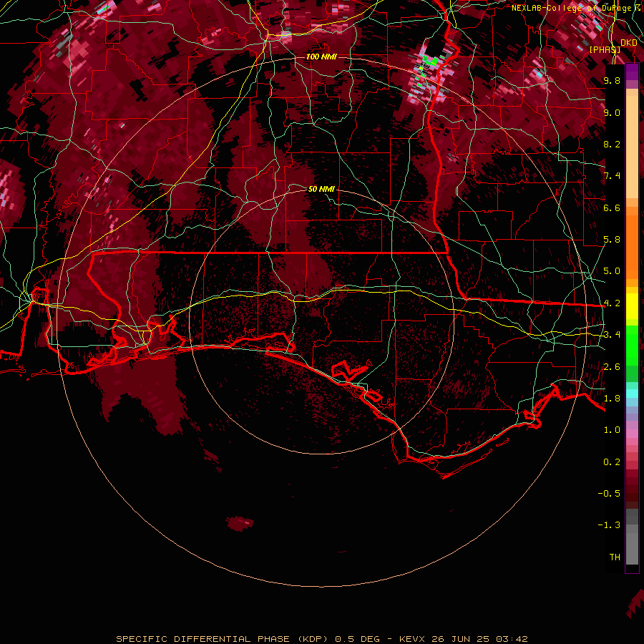644x644 pixels.
Task: Click the DKD label above the color scale
Action: click(628, 43)
